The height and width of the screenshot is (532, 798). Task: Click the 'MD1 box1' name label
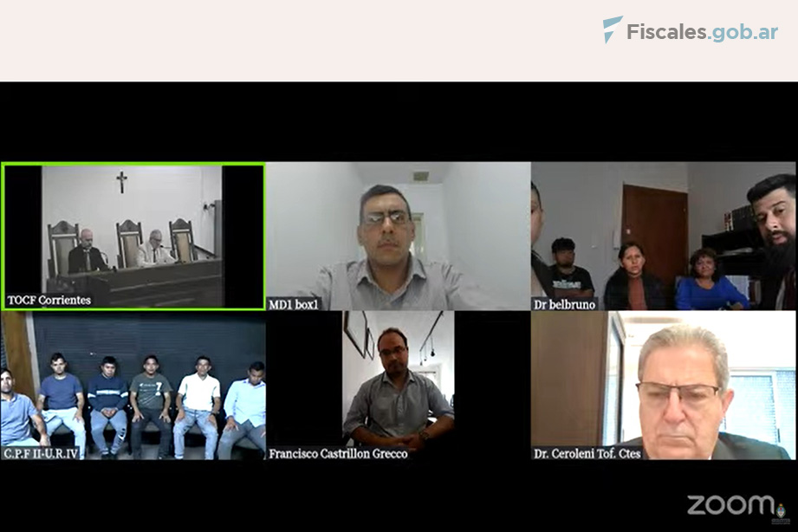294,304
